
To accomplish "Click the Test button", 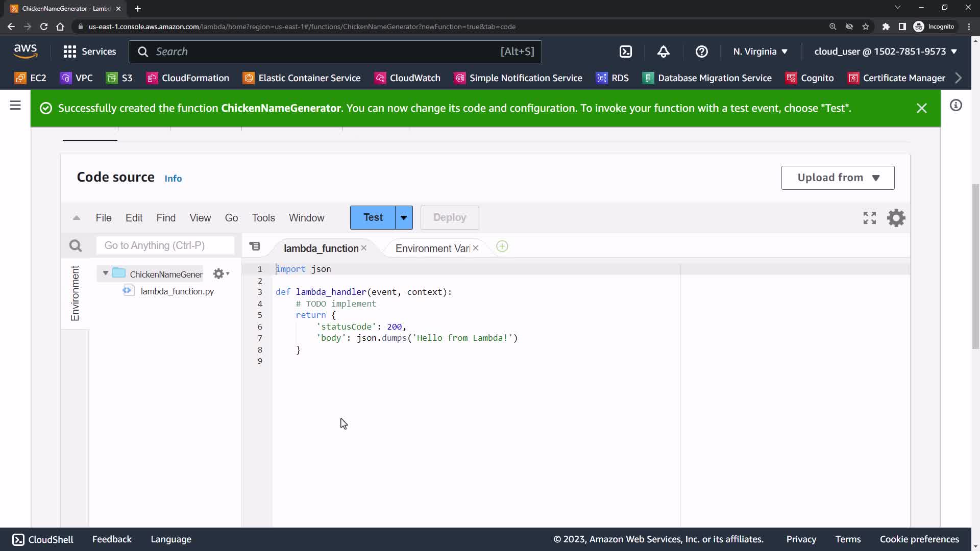I will tap(373, 218).
